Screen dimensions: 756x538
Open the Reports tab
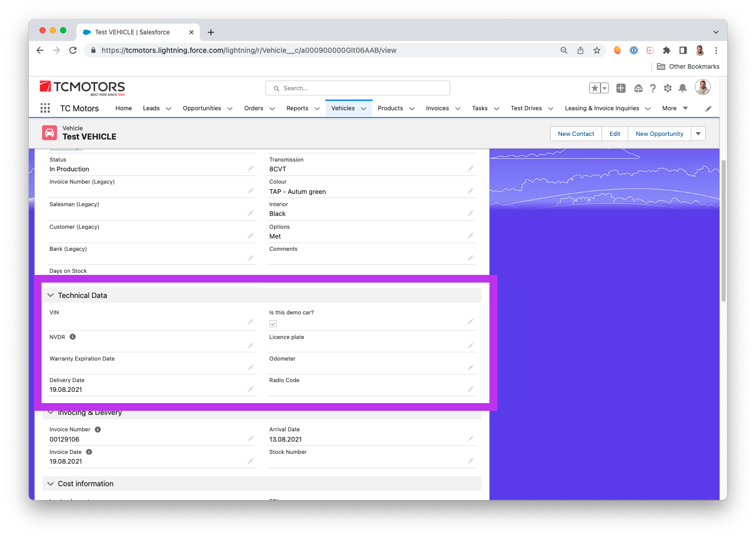(x=297, y=108)
